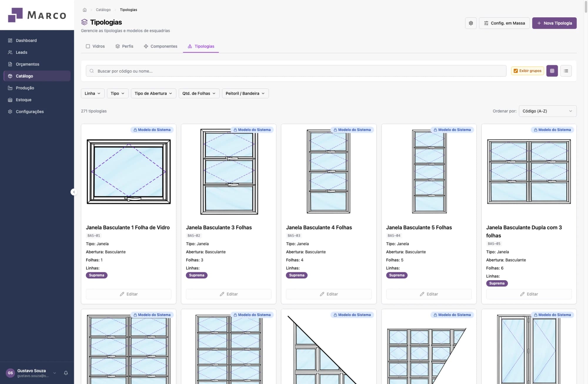588x384 pixels.
Task: Expand the Linha filter dropdown
Action: click(93, 94)
